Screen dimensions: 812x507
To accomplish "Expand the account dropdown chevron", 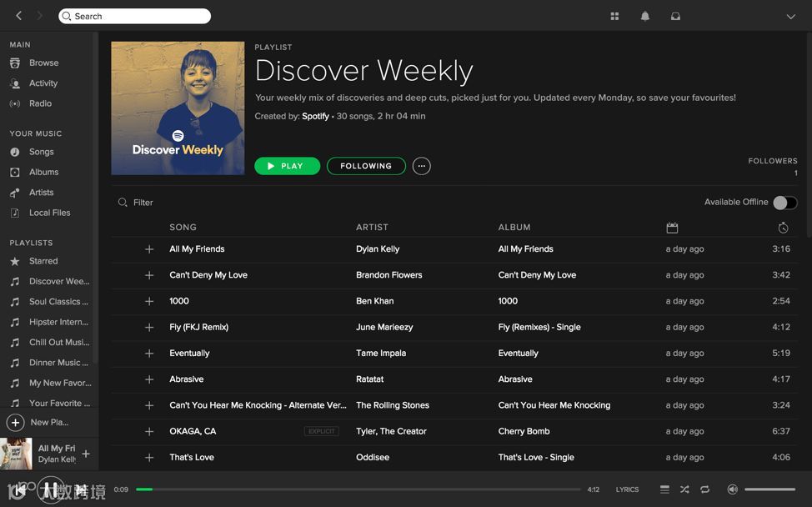I will pyautogui.click(x=791, y=17).
